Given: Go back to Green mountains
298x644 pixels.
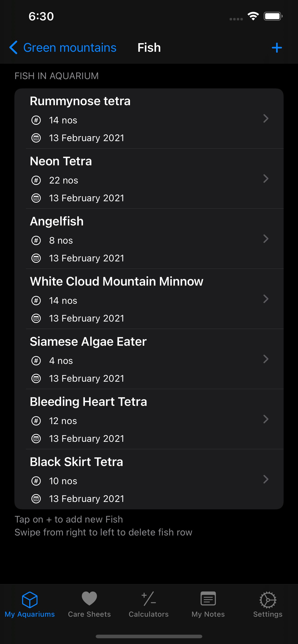Looking at the screenshot, I should [70, 47].
